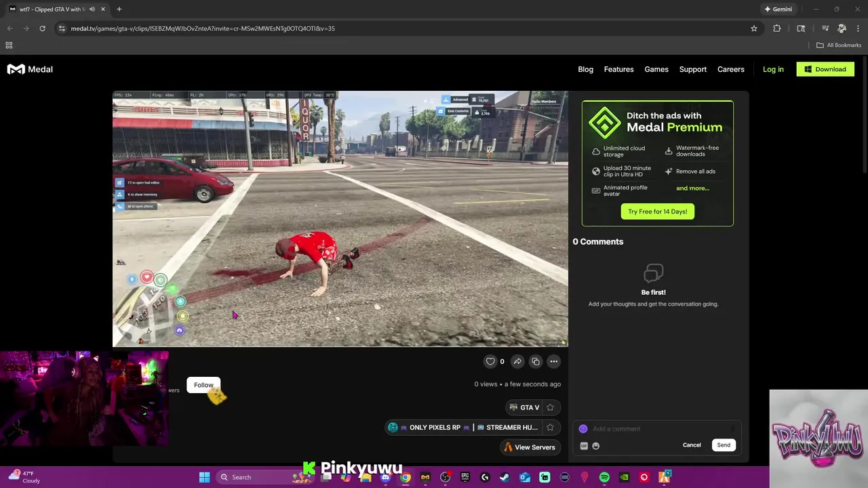Open the Chrome profile avatar
868x488 pixels.
click(842, 28)
